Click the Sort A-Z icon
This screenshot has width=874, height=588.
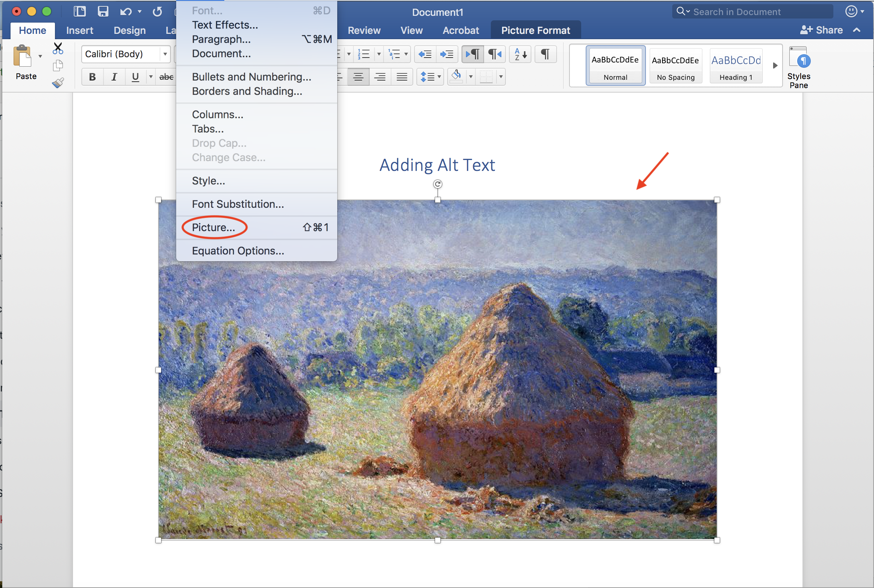click(x=520, y=54)
